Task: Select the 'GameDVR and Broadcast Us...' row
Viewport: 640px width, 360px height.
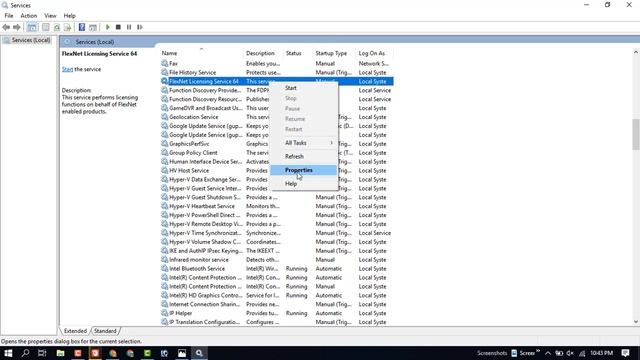Action: [x=276, y=108]
